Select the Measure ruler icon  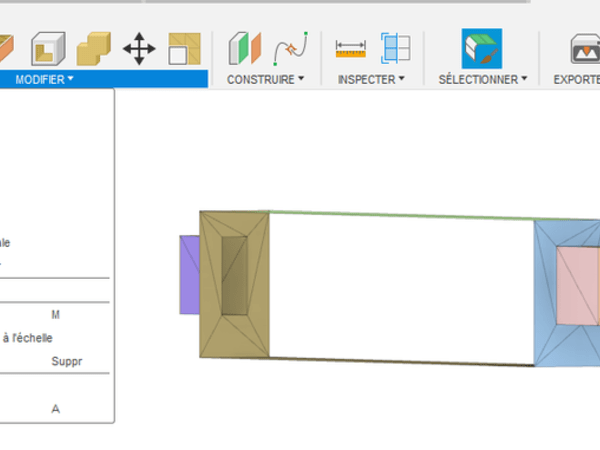pos(351,47)
